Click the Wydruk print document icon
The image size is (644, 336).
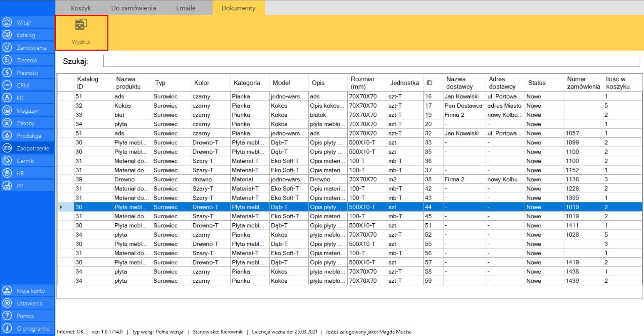(81, 24)
